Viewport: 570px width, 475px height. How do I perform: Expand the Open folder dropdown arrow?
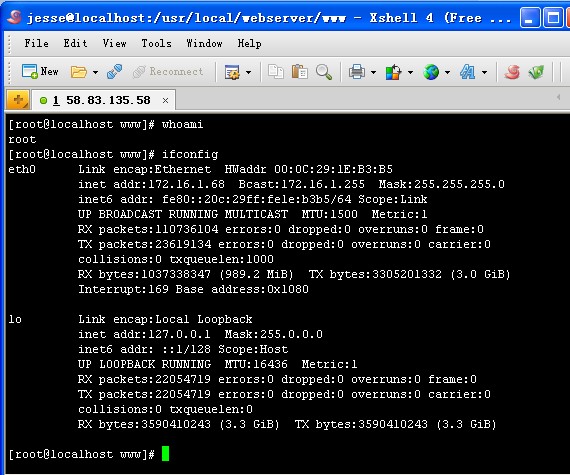95,72
